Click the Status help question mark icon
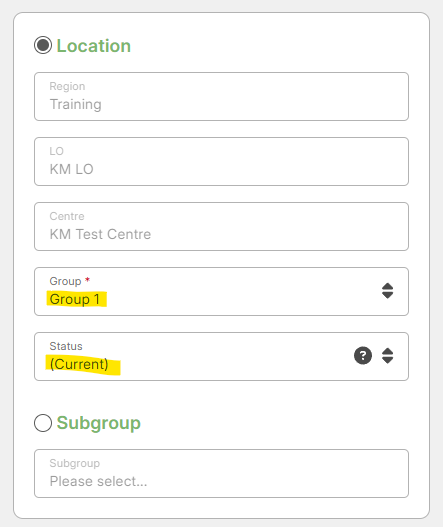The height and width of the screenshot is (527, 443). click(363, 356)
